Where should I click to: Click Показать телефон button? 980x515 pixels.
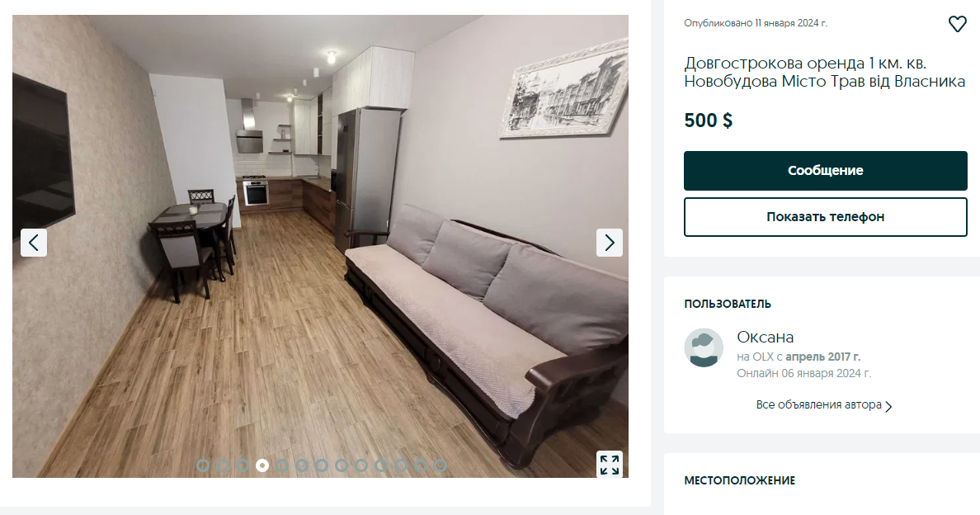point(826,217)
